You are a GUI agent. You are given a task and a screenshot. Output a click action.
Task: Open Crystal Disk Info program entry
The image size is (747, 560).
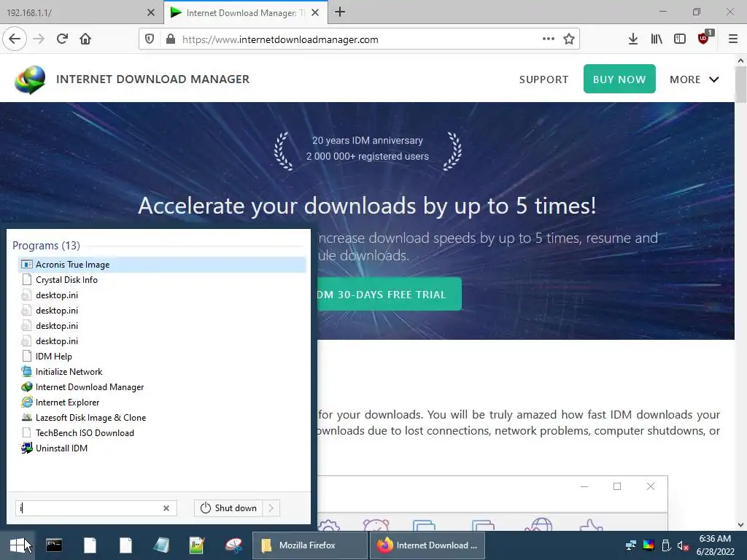point(162,280)
